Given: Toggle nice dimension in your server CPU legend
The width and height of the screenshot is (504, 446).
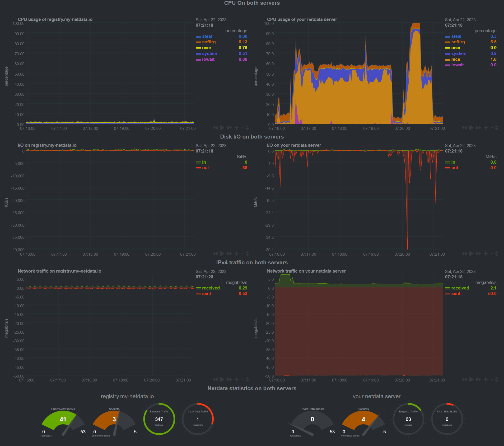Looking at the screenshot, I should click(x=455, y=59).
